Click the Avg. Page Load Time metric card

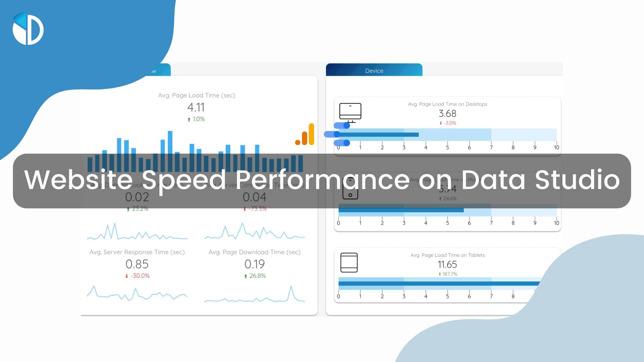point(197,107)
